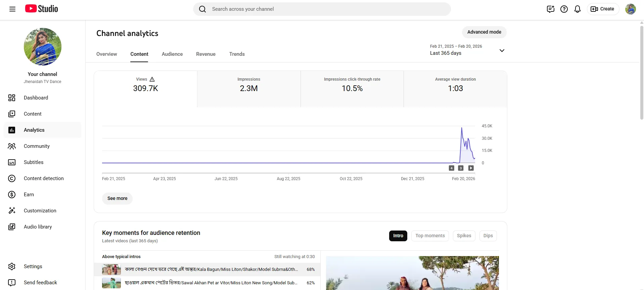Screen dimensions: 644x290
Task: Open the Create dropdown button
Action: coord(603,9)
